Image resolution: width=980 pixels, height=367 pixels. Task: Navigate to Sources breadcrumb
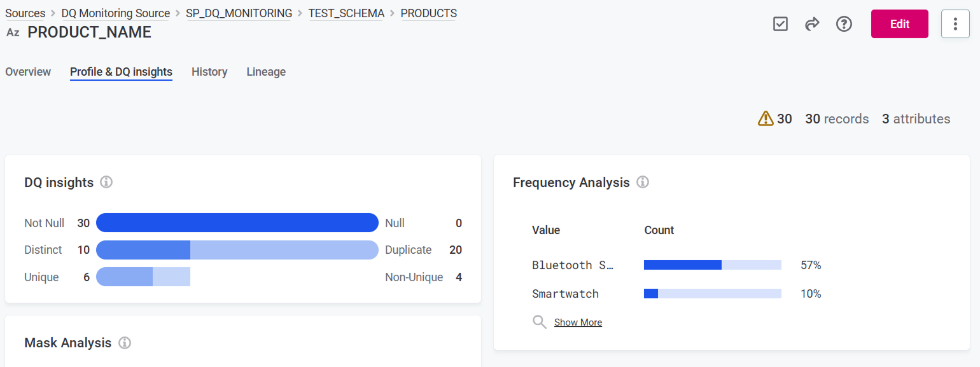25,13
